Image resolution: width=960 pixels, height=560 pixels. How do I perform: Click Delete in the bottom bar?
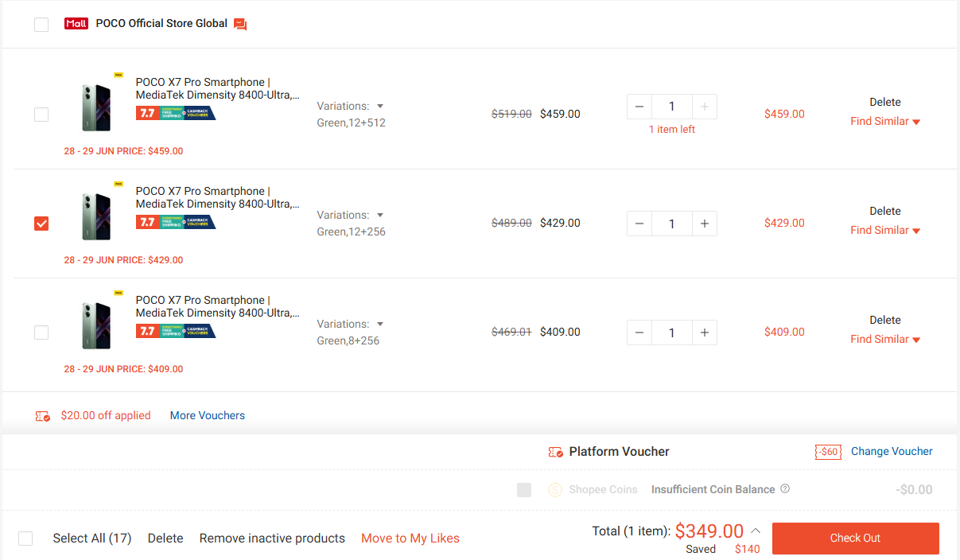(x=165, y=539)
